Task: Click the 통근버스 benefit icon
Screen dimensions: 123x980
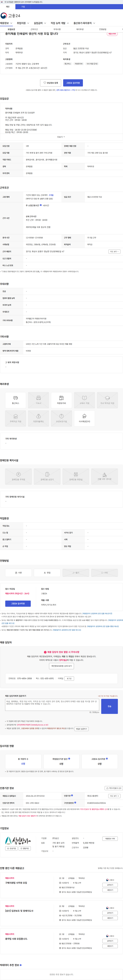Action: click(x=16, y=400)
